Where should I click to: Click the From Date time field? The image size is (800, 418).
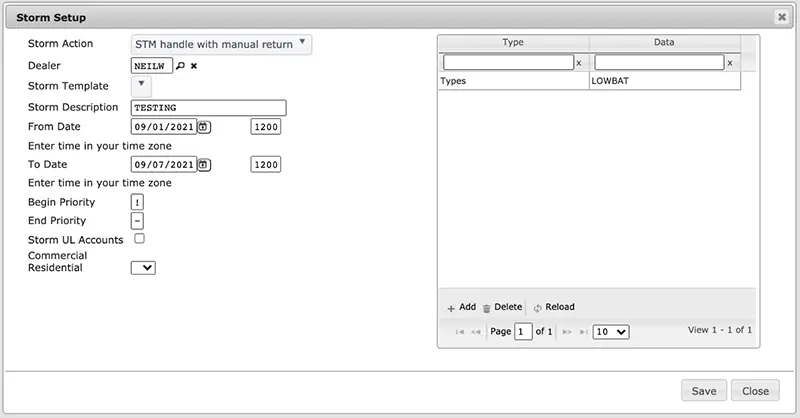[266, 127]
